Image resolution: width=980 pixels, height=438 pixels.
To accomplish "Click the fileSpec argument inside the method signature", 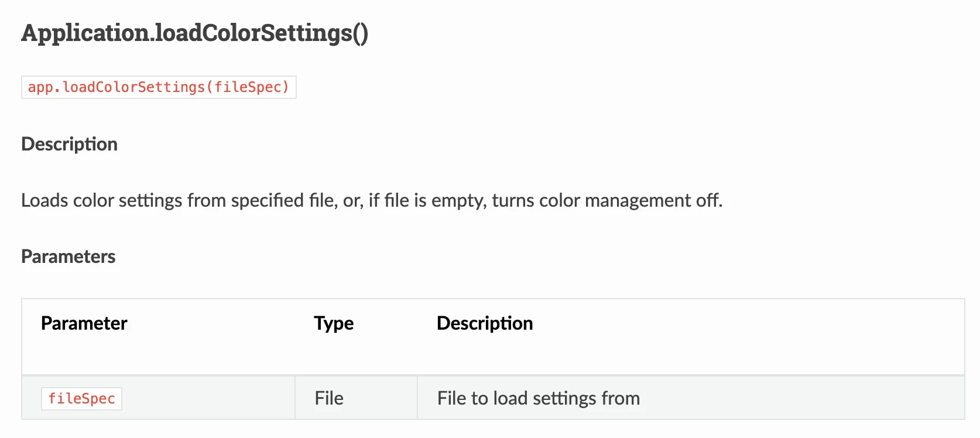I will point(248,87).
